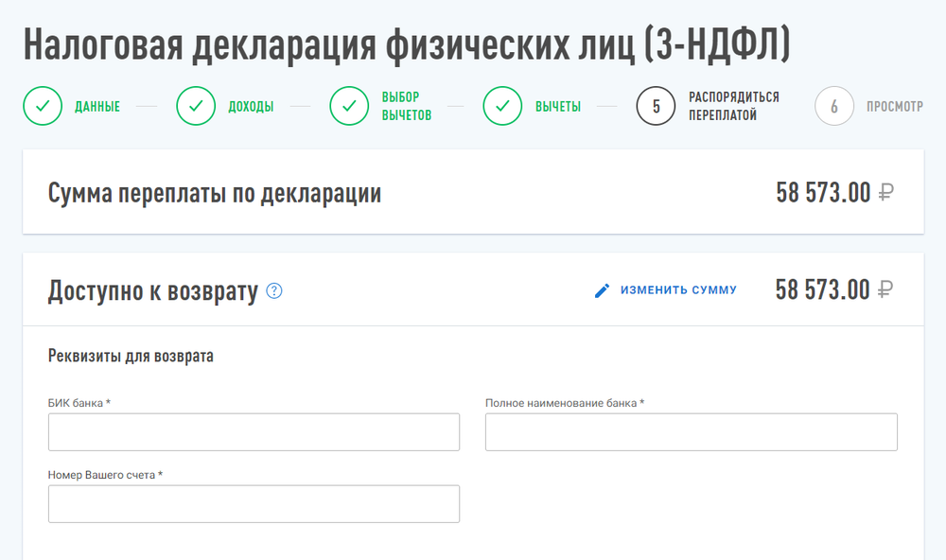Click the Изменить сумму link

(x=678, y=290)
